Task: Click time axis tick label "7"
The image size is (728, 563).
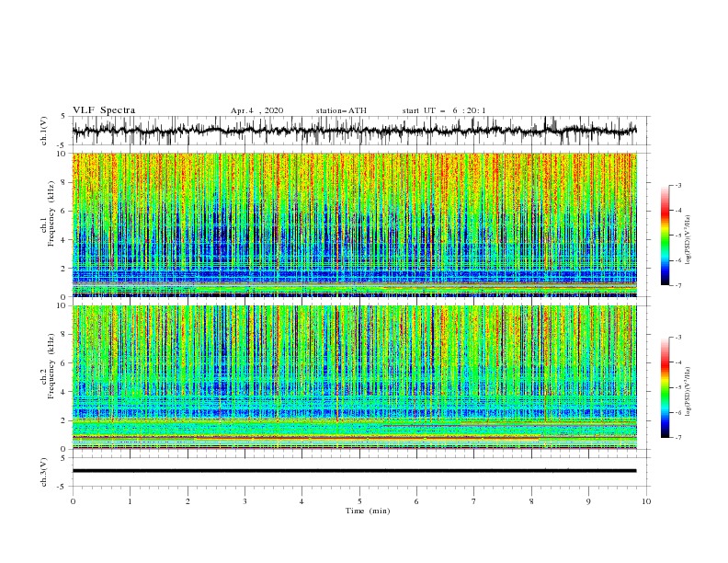Action: pyautogui.click(x=474, y=501)
